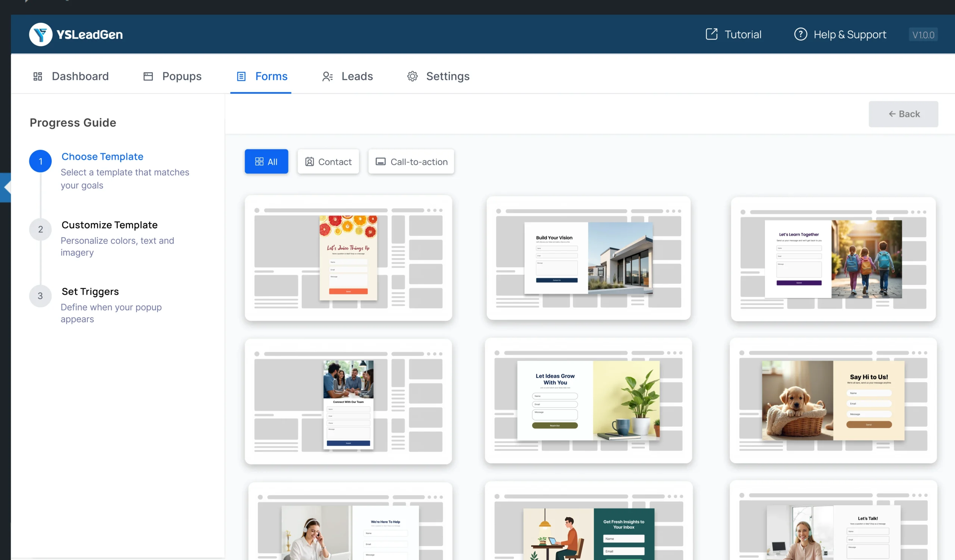Select step 2 circle in Progress Guide

point(41,229)
